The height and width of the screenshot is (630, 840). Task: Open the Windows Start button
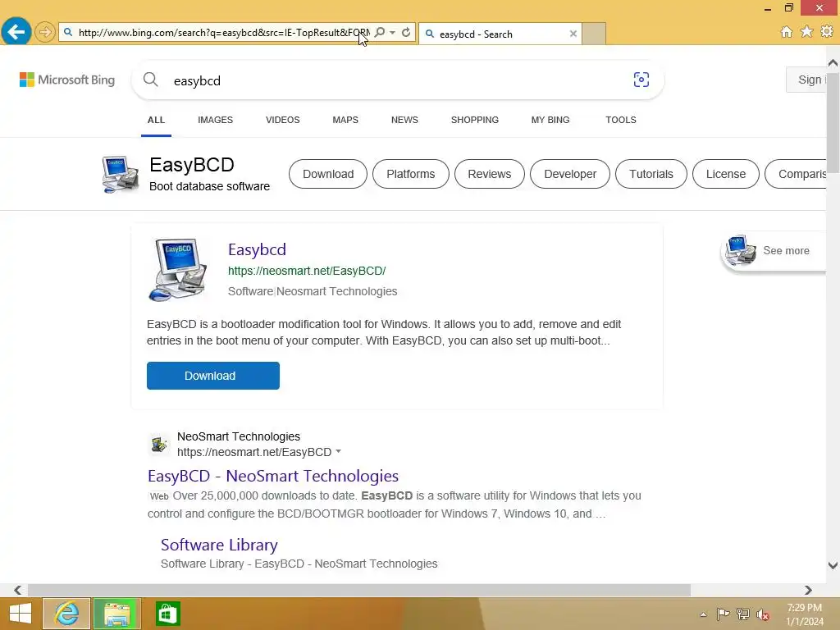[x=21, y=614]
